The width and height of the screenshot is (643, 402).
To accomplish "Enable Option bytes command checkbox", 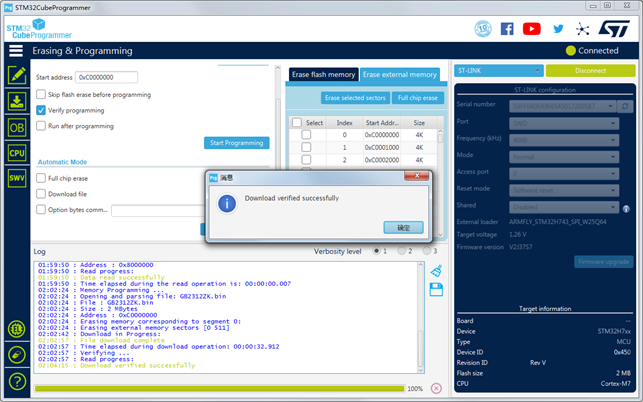I will (41, 209).
